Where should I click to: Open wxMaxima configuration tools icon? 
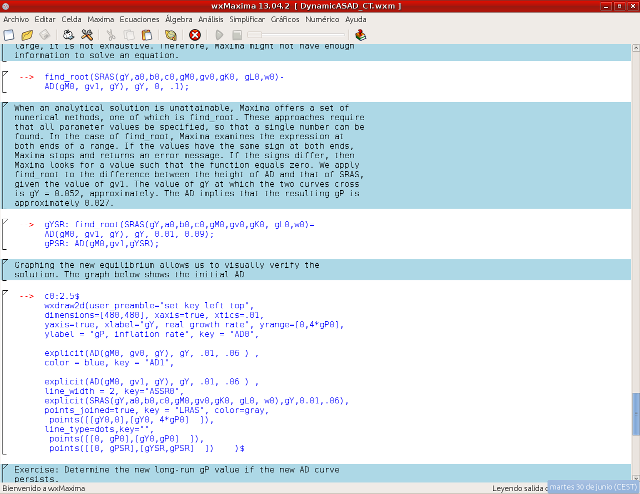pos(88,35)
